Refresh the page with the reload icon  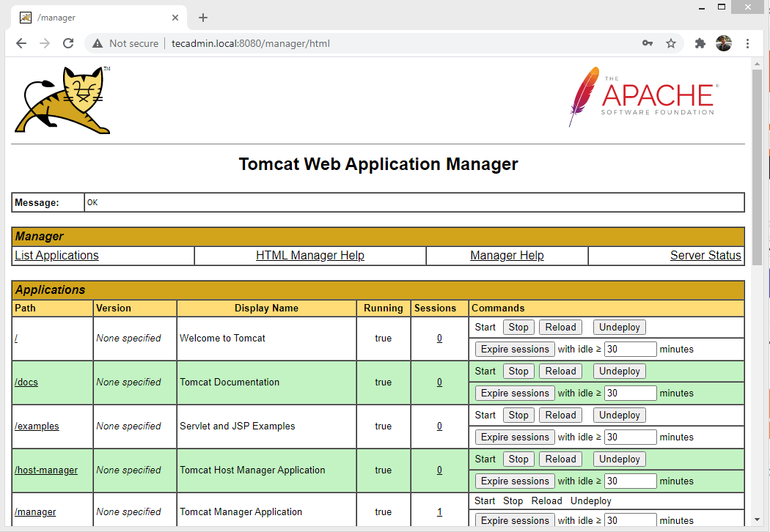coord(68,43)
